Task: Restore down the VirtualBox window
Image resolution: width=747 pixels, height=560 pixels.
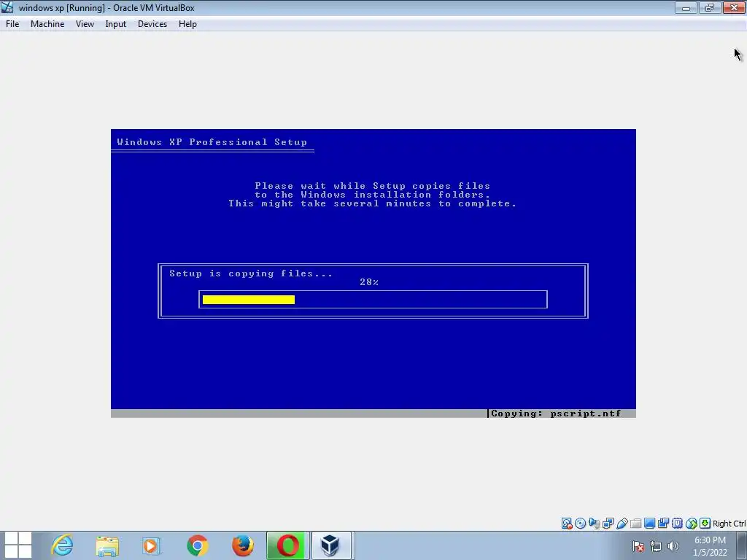Action: 710,7
